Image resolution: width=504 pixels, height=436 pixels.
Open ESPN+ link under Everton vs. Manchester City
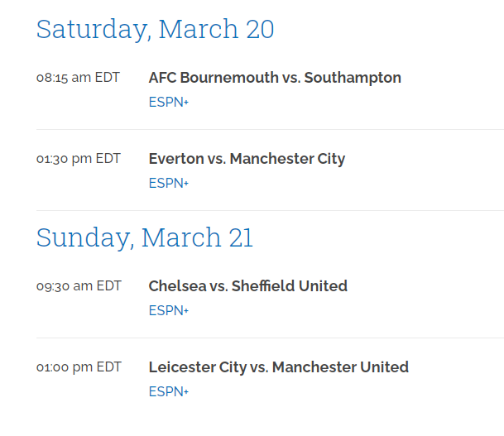click(x=169, y=184)
